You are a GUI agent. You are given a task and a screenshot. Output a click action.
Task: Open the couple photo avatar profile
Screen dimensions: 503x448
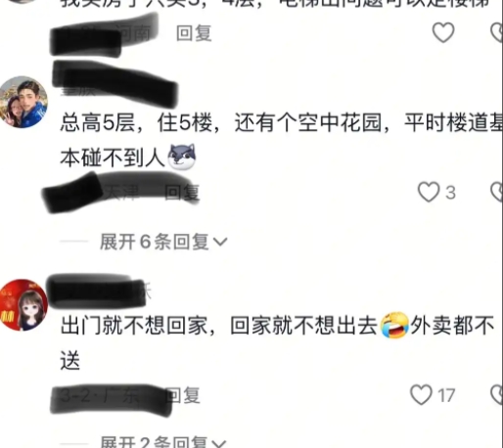coord(23,102)
